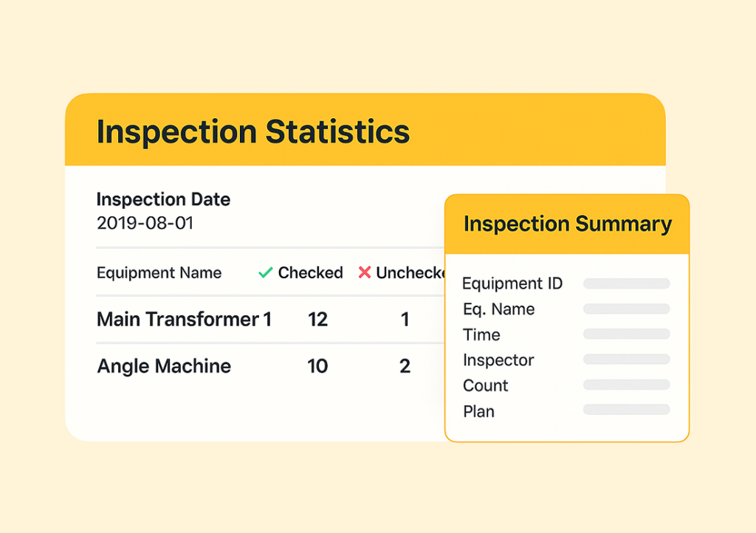The width and height of the screenshot is (756, 533).
Task: Click the Inspection Date label
Action: pyautogui.click(x=163, y=199)
